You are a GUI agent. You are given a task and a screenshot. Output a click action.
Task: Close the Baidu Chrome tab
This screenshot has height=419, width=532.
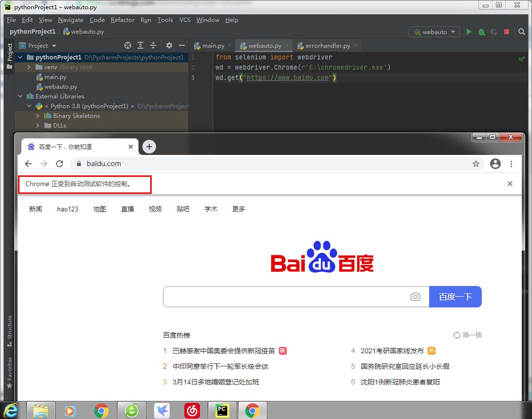pyautogui.click(x=131, y=147)
